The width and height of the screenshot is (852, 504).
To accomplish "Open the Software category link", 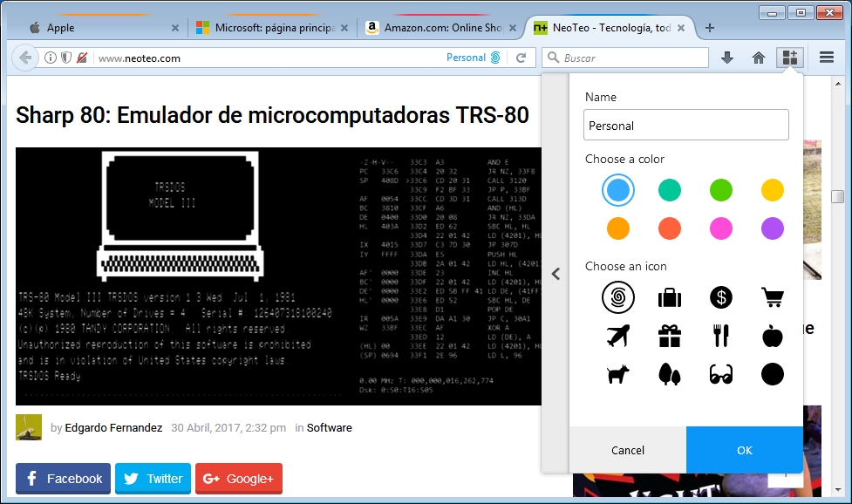I will pyautogui.click(x=330, y=428).
